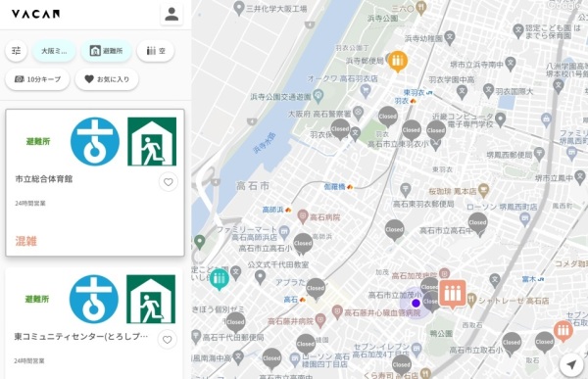Click the current location arrow button

[571, 364]
